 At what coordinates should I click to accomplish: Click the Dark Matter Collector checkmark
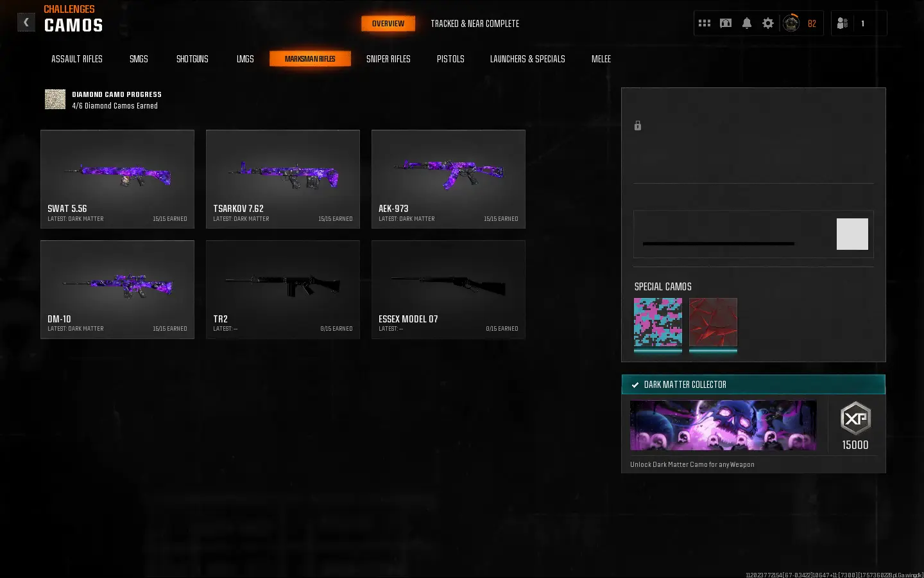click(x=635, y=385)
